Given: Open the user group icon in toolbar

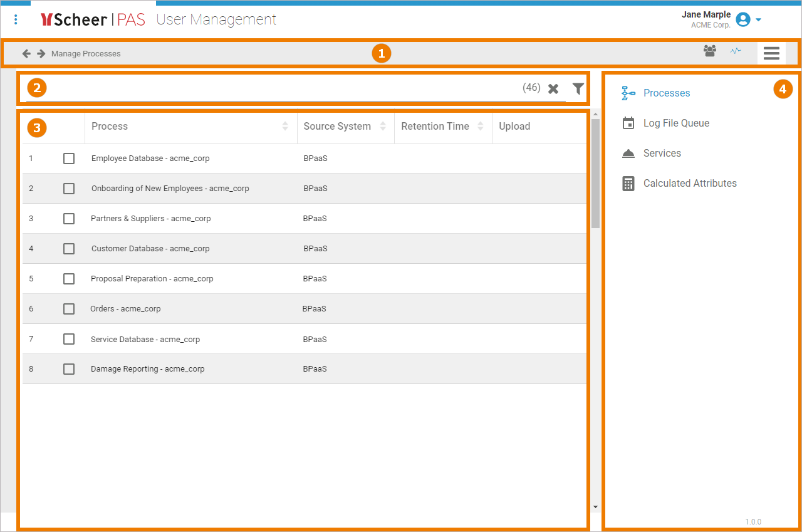Looking at the screenshot, I should click(x=709, y=51).
